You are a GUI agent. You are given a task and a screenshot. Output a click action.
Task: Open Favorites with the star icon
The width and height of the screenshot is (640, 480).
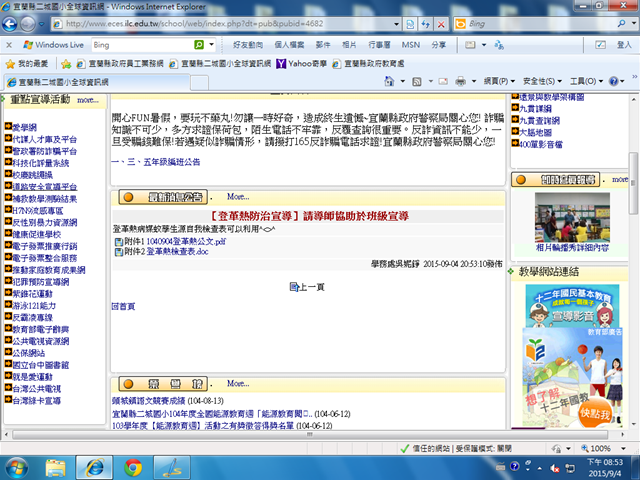[10, 64]
